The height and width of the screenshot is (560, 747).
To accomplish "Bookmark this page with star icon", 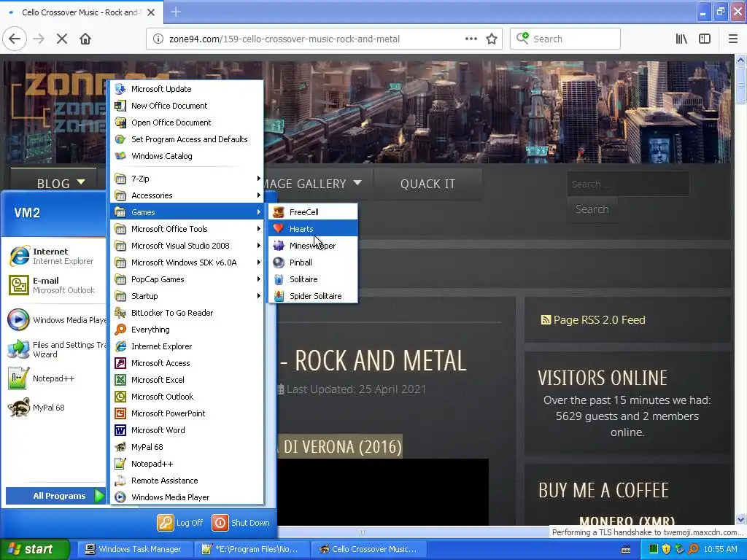I will 492,39.
